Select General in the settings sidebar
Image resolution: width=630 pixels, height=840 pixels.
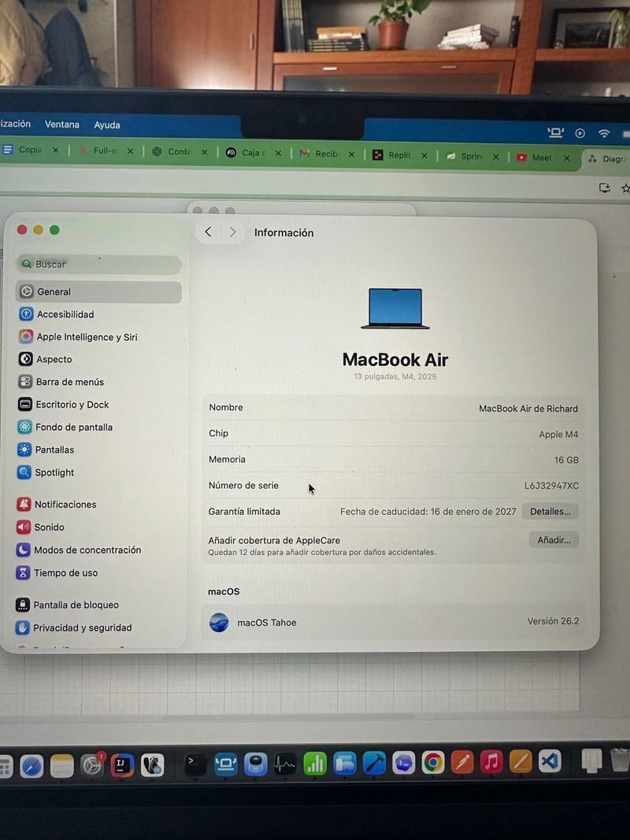[x=98, y=292]
